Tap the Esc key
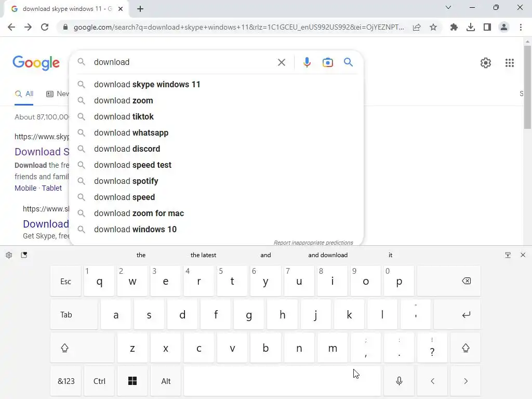Viewport: 532px width, 399px height. point(66,281)
